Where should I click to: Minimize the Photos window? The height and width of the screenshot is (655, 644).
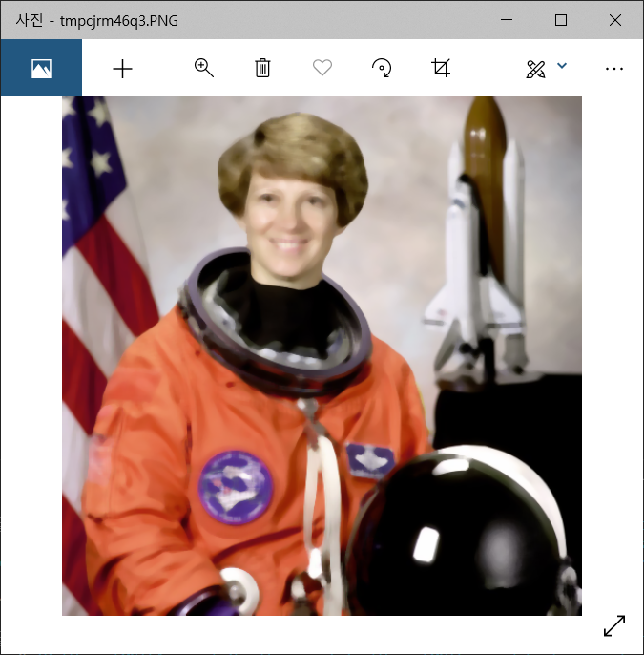tap(507, 20)
